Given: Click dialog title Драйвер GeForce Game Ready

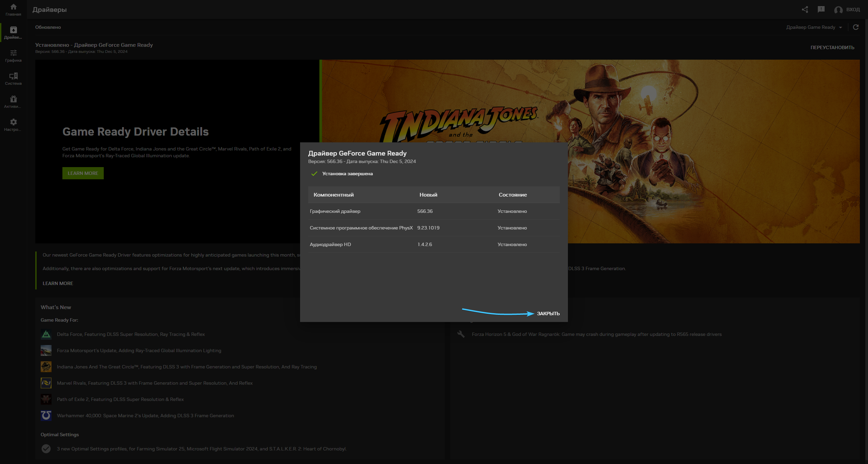Looking at the screenshot, I should tap(357, 153).
